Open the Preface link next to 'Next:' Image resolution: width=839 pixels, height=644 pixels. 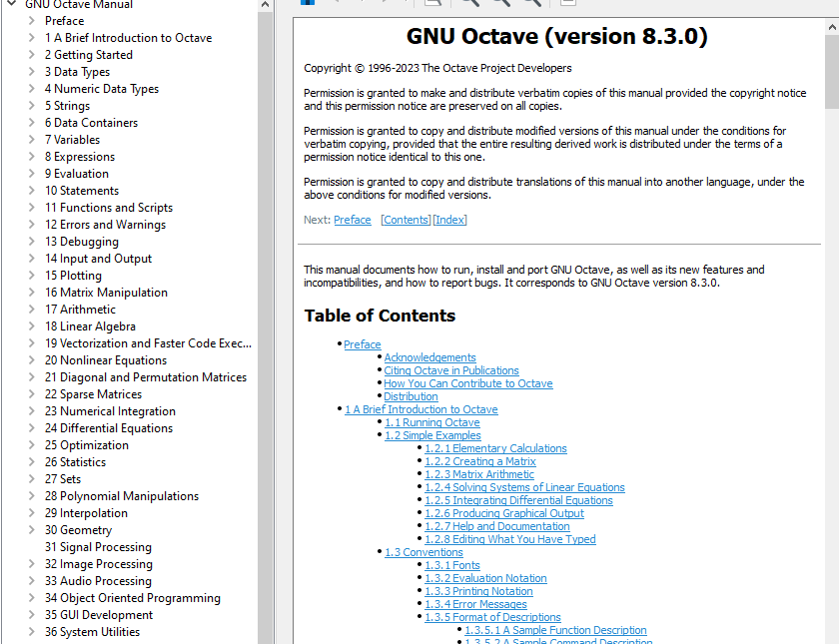[352, 219]
